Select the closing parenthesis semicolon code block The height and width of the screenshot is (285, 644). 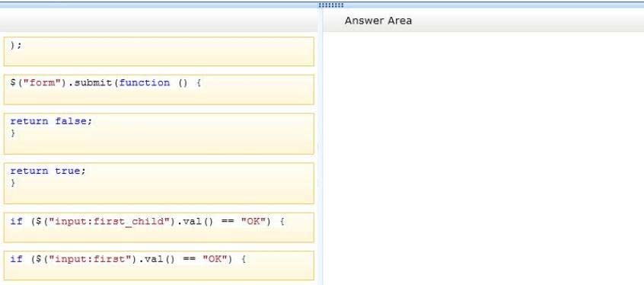pyautogui.click(x=158, y=51)
